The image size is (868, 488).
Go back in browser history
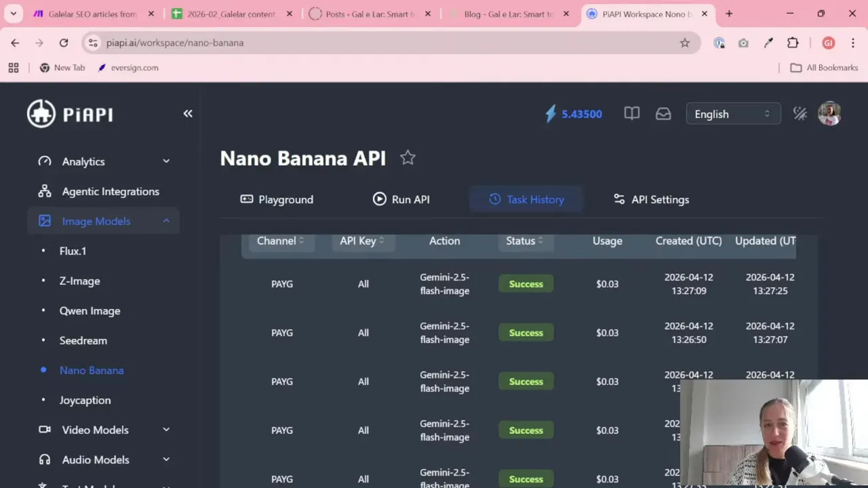(15, 43)
